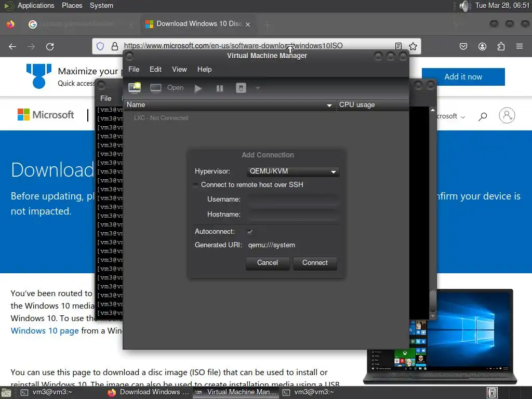
Task: Select the Hypervisor QEMU/KVM combo box
Action: coord(293,171)
